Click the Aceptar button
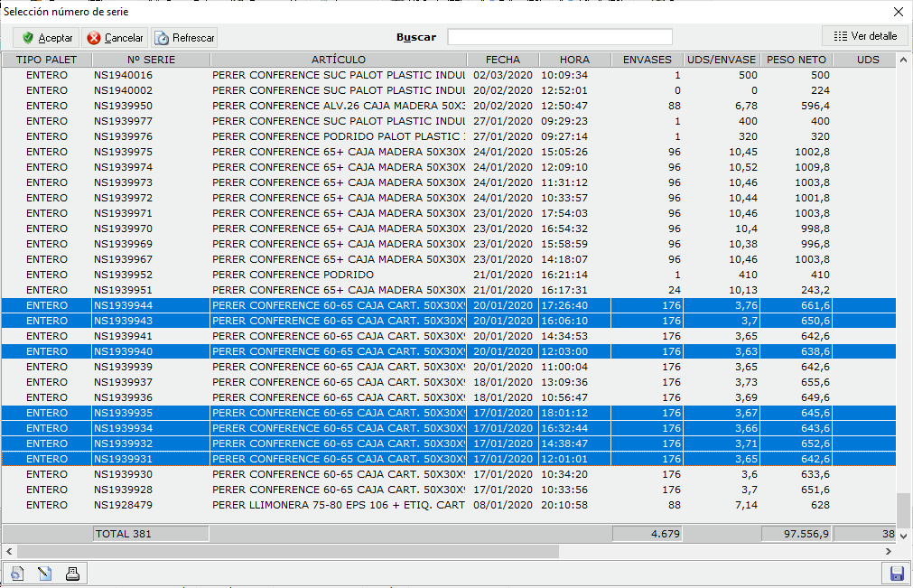Image resolution: width=913 pixels, height=588 pixels. click(x=46, y=38)
